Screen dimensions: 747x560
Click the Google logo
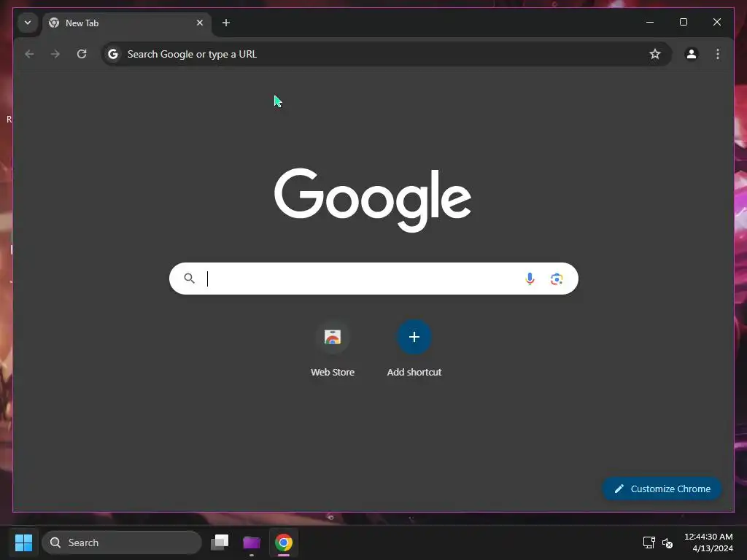click(x=373, y=200)
